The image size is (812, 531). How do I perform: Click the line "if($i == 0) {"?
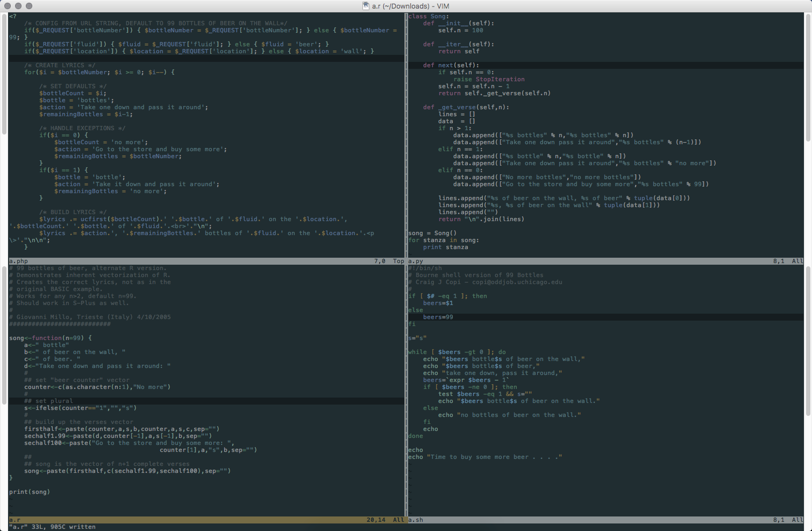63,135
